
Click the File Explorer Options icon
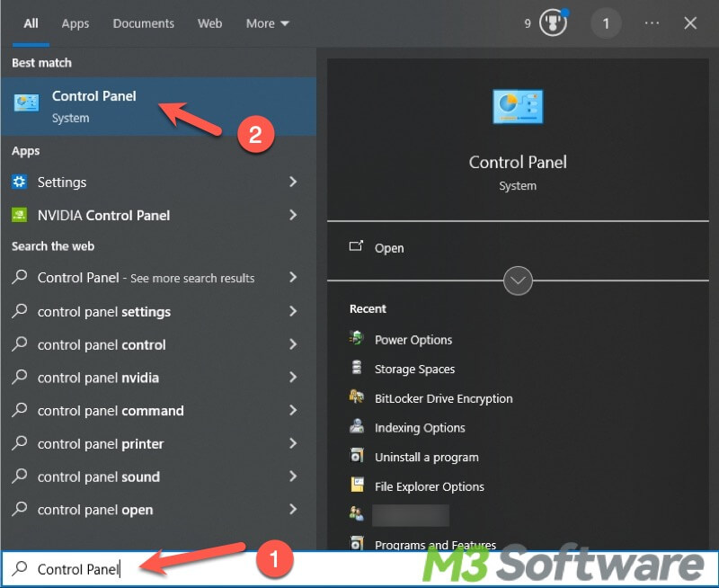pyautogui.click(x=357, y=485)
